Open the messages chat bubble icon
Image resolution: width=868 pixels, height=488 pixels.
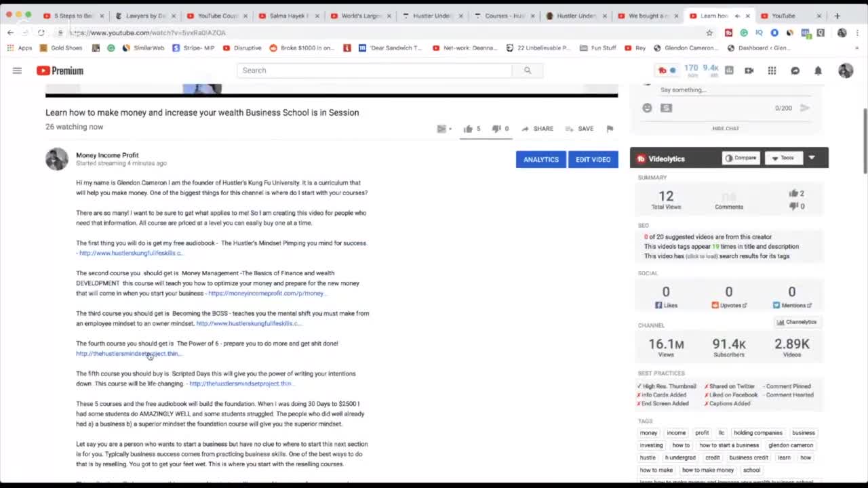click(x=795, y=70)
